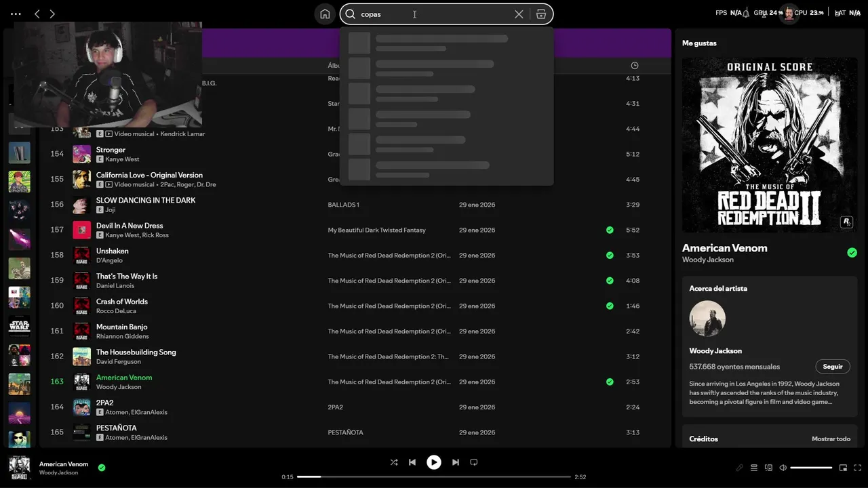
Task: Toggle the green check beside American Venom heading
Action: (x=852, y=253)
